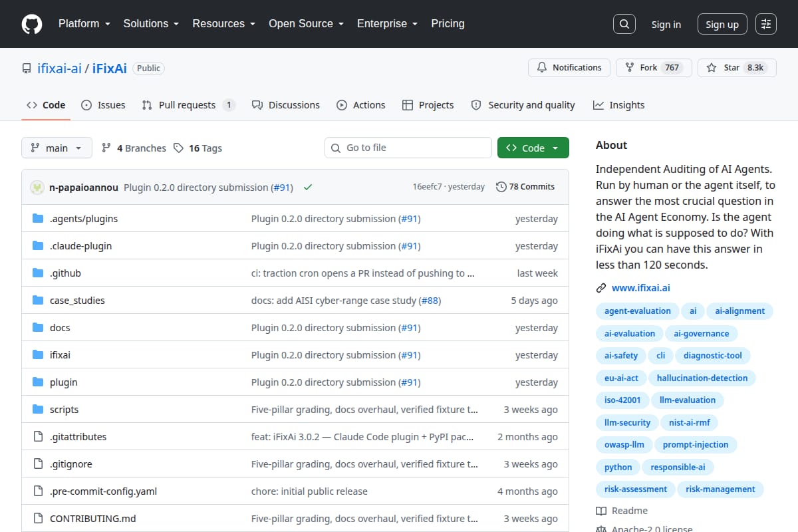Click the .claude-plugin folder icon

tap(38, 246)
